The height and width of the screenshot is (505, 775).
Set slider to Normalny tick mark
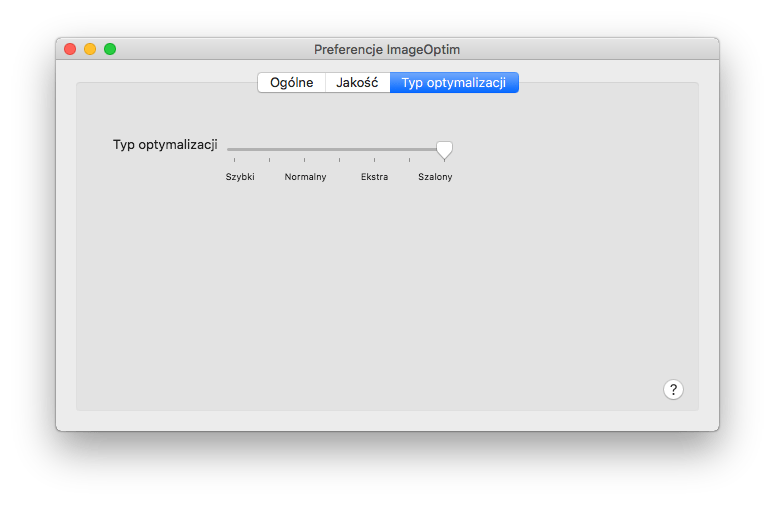304,160
